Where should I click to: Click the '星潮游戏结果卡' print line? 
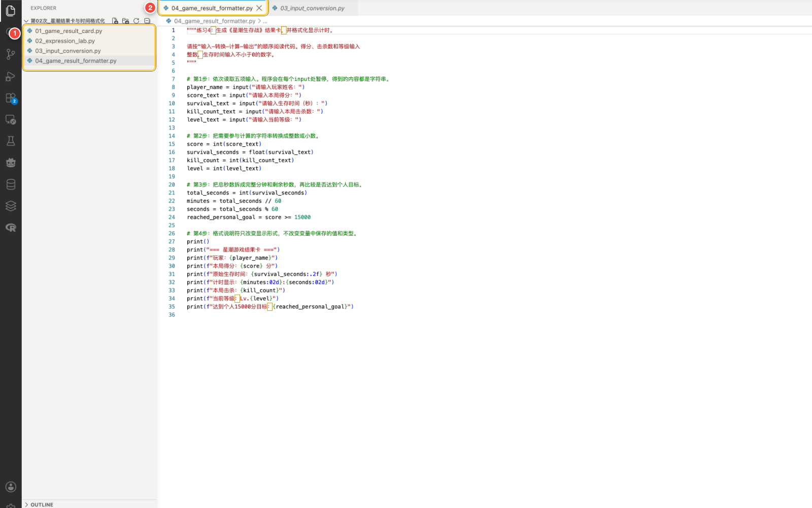point(233,250)
